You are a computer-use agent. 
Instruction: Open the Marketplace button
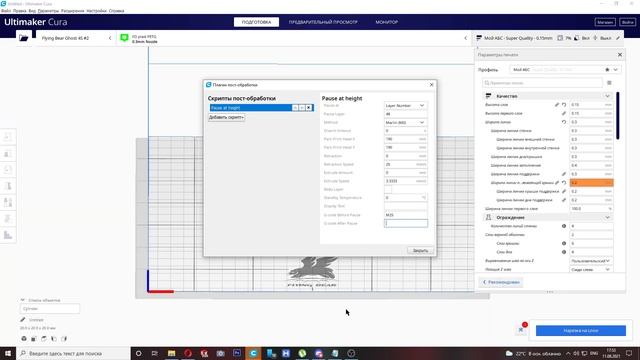click(605, 22)
